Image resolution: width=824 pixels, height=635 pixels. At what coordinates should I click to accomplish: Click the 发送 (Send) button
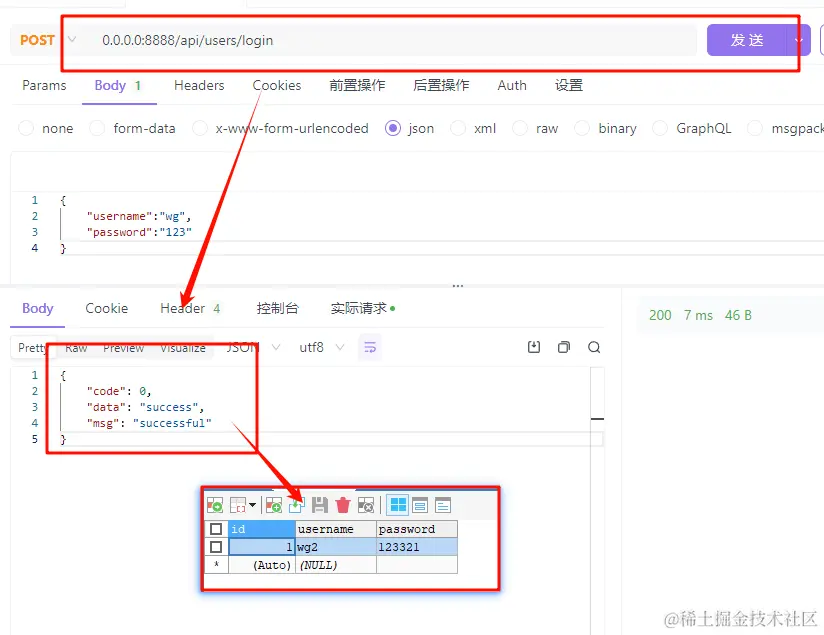pos(746,40)
